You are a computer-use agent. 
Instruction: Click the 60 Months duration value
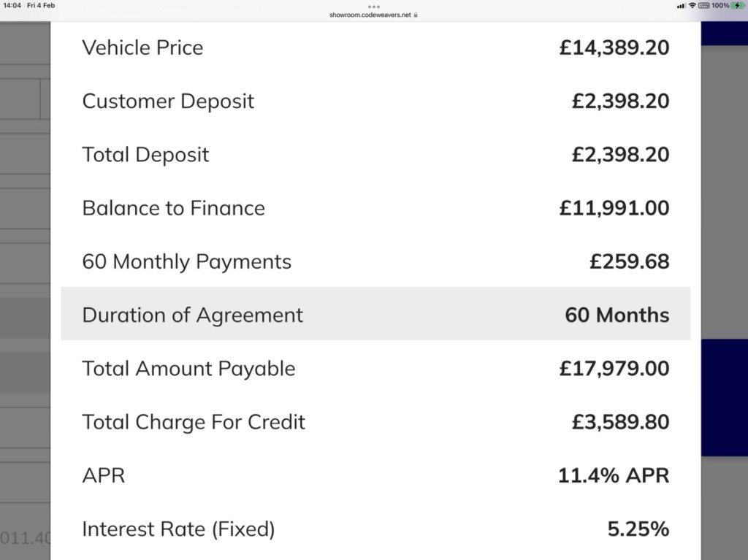[x=617, y=315]
